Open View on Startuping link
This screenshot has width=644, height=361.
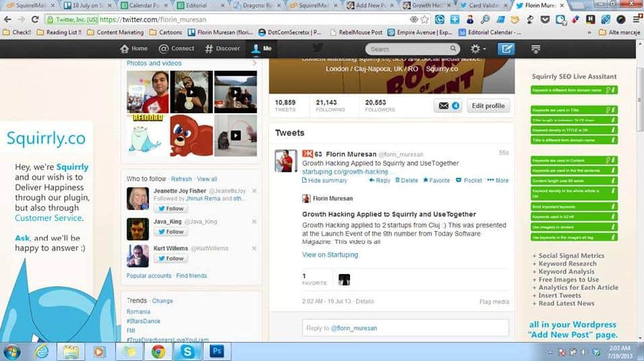click(x=330, y=255)
